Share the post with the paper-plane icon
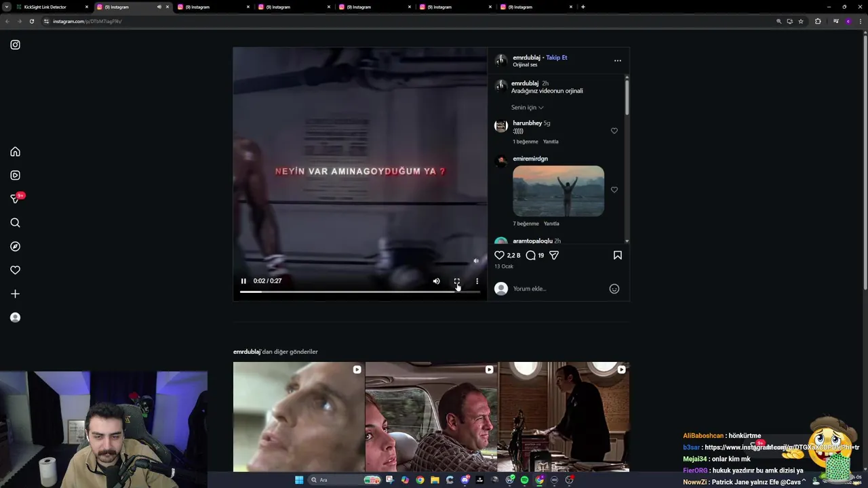The width and height of the screenshot is (868, 488). pos(554,255)
